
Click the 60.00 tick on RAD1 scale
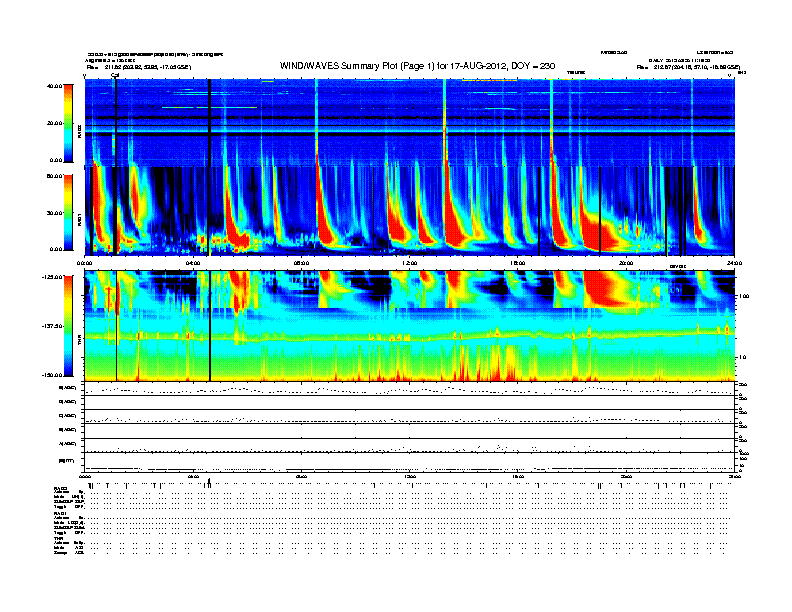coord(54,176)
